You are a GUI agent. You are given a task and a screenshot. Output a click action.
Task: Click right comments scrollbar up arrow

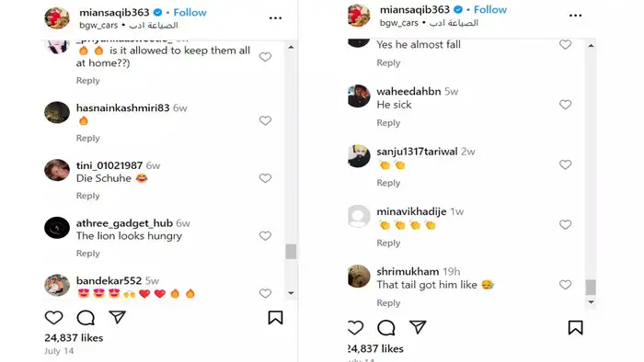click(591, 46)
